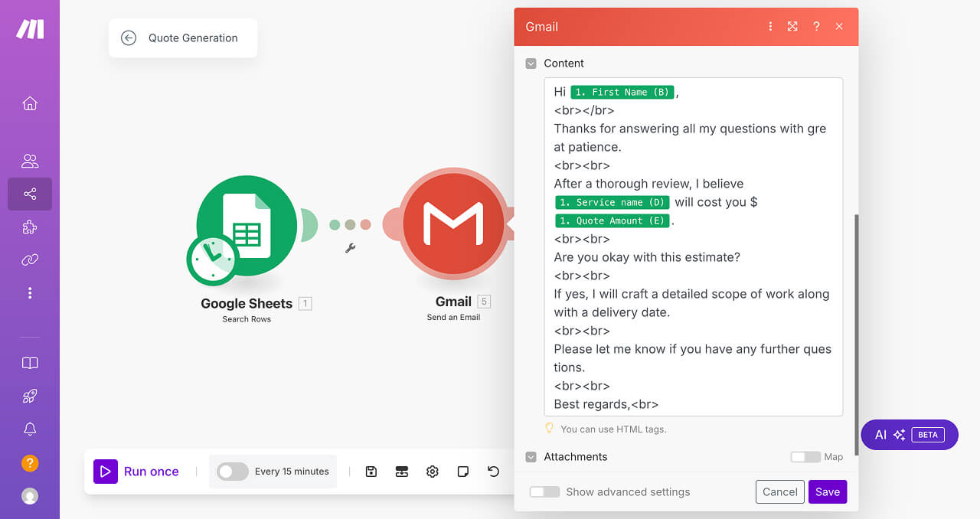Open the Scenarios share icon
This screenshot has width=980, height=519.
point(30,194)
